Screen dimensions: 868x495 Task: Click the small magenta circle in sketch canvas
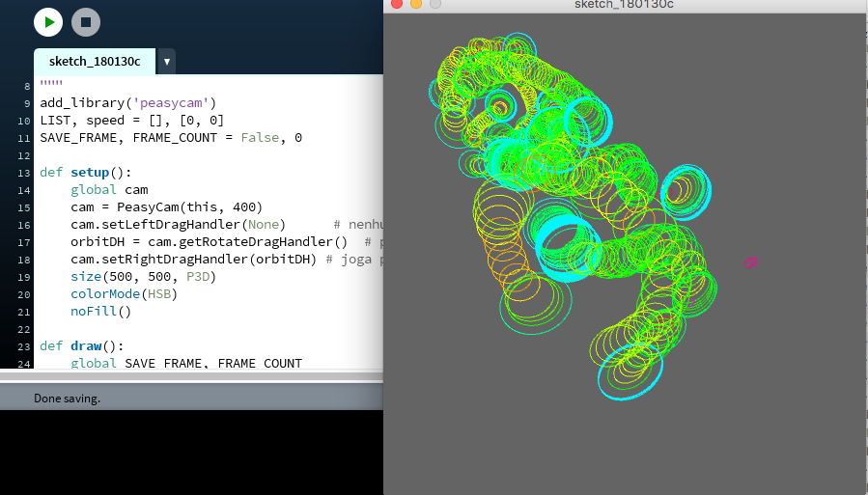(750, 262)
